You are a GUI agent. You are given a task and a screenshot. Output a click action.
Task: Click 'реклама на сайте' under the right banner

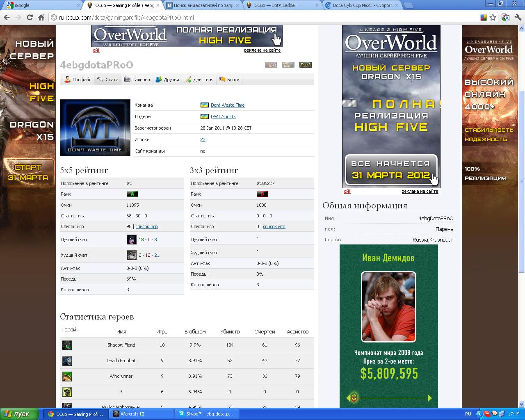point(420,191)
